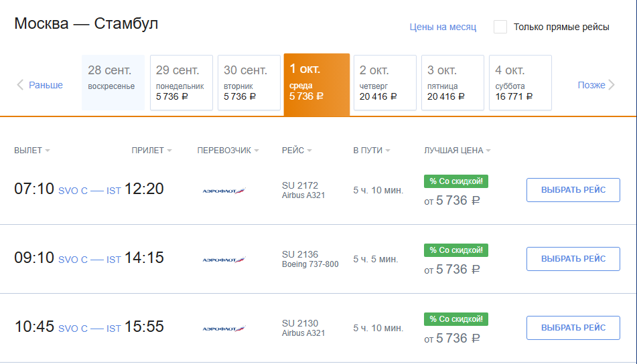This screenshot has height=364, width=637.
Task: Click green discount badge on 10:45 flight
Action: pos(456,319)
